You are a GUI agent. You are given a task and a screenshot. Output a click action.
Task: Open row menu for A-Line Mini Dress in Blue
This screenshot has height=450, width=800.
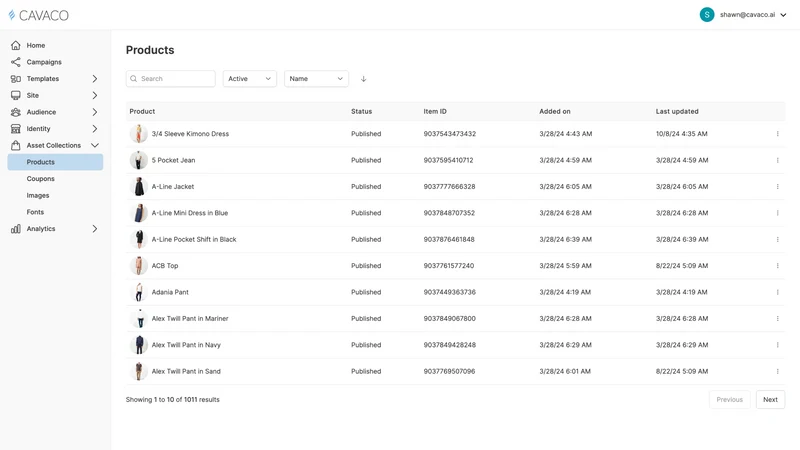(778, 213)
